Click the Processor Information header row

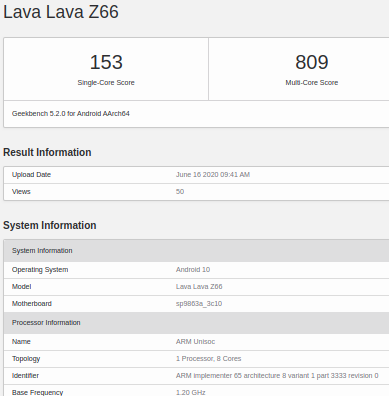pyautogui.click(x=196, y=323)
